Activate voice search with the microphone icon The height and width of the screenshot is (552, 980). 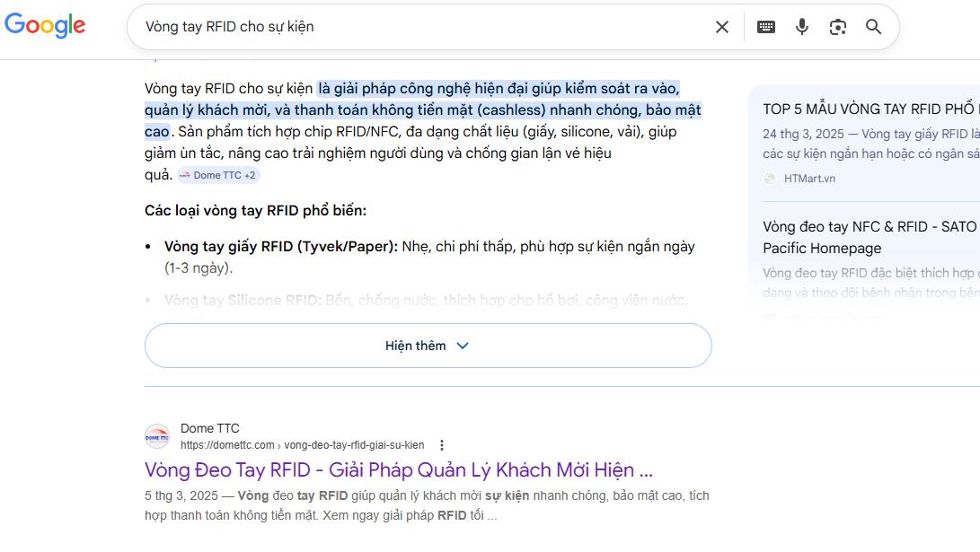[x=802, y=27]
